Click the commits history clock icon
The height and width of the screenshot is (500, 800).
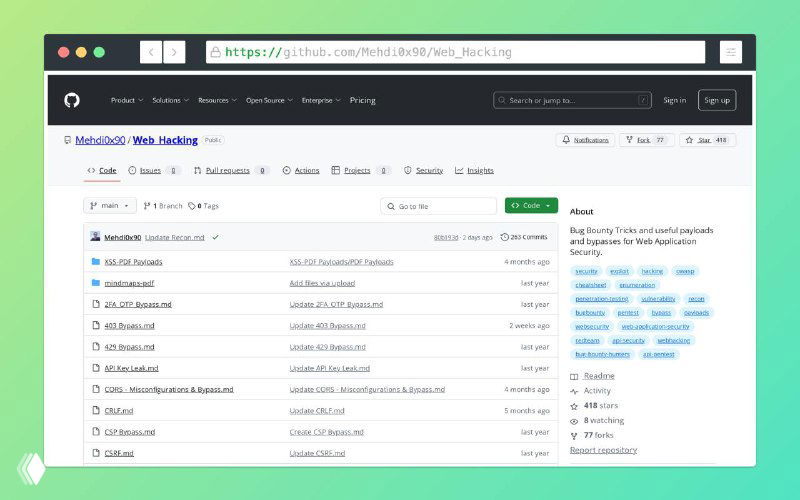505,237
